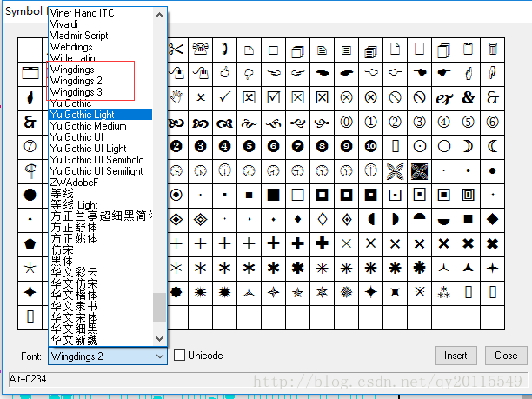Pick the trash bin symbol

493,50
